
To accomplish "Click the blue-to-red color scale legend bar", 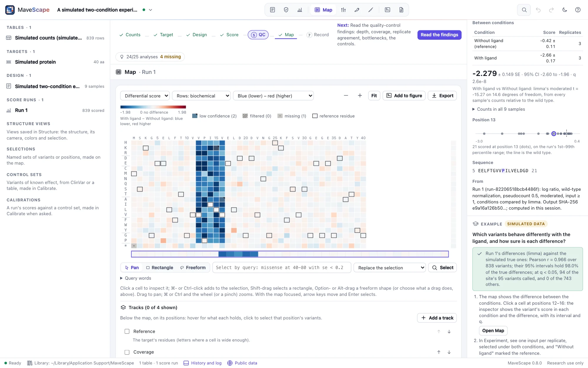I will (153, 107).
